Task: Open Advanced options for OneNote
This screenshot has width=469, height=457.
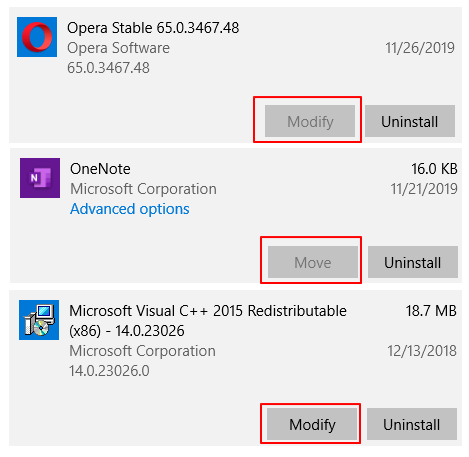Action: pyautogui.click(x=130, y=209)
